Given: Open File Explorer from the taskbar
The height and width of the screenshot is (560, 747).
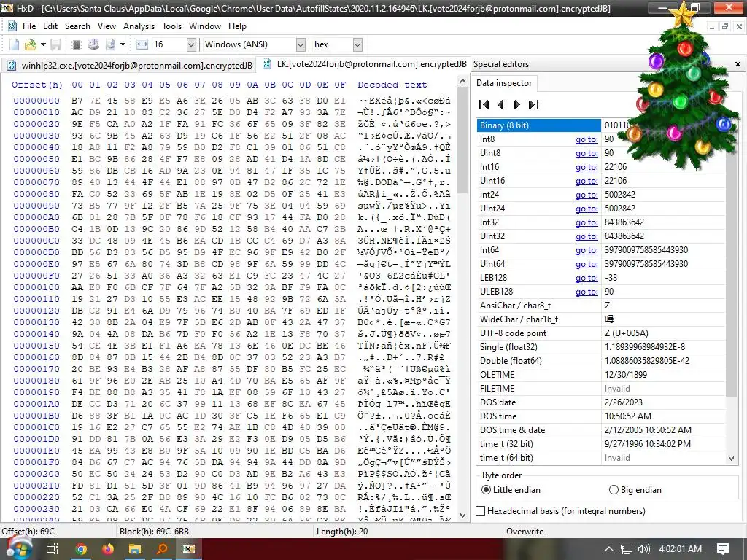Looking at the screenshot, I should coord(135,549).
